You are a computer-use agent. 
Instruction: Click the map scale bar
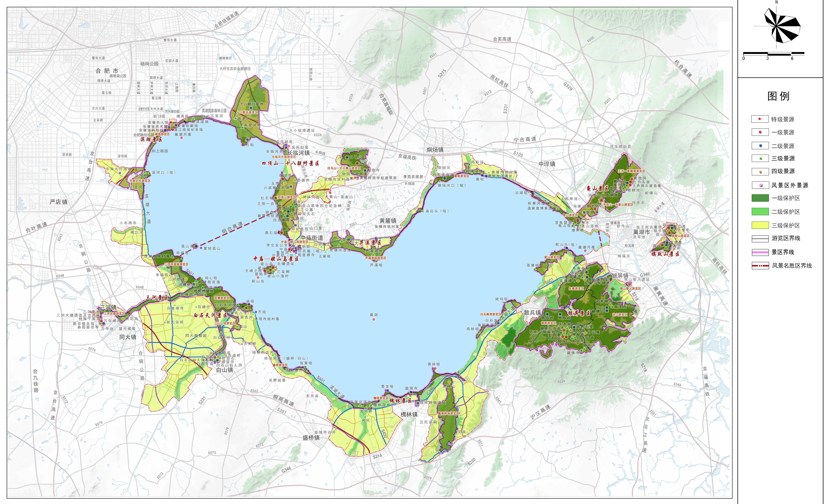[773, 53]
